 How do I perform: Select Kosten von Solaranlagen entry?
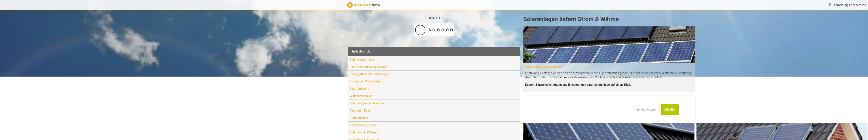366,81
